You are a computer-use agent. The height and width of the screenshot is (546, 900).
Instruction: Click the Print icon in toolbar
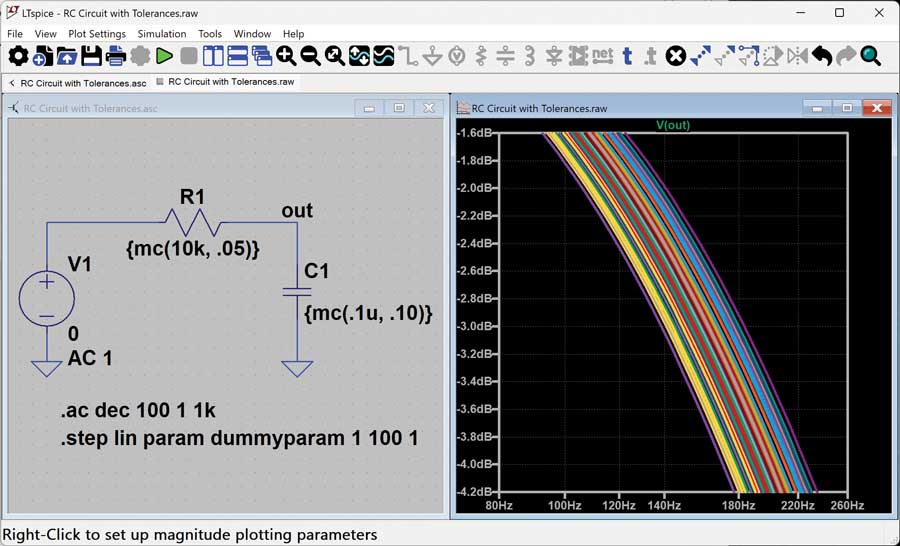point(116,56)
